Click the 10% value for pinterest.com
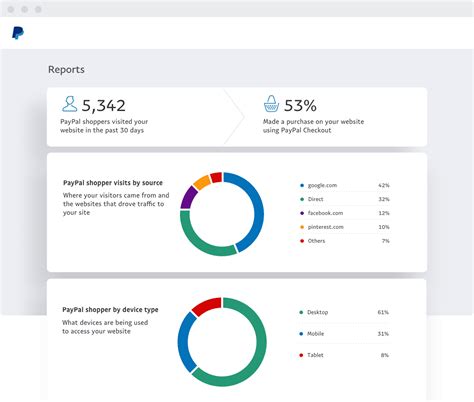The height and width of the screenshot is (402, 474). (x=384, y=227)
